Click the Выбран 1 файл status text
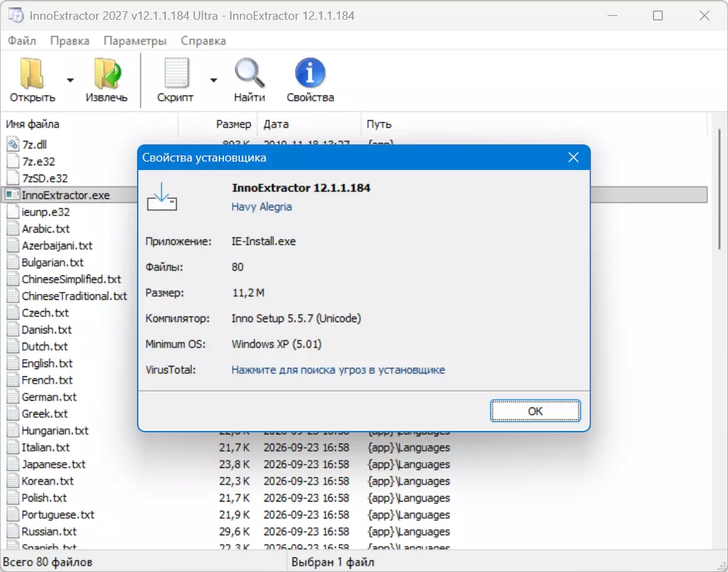728x572 pixels. pyautogui.click(x=333, y=561)
